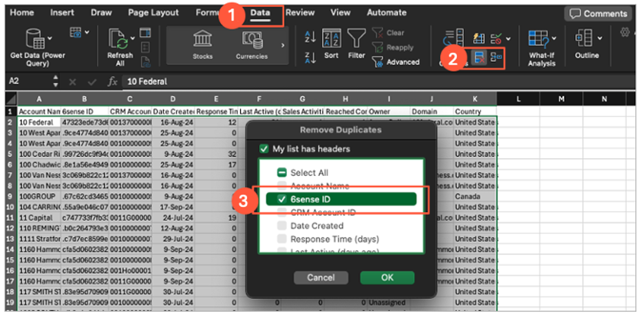The width and height of the screenshot is (644, 316).
Task: Toggle My list has headers checkbox
Action: coord(264,149)
